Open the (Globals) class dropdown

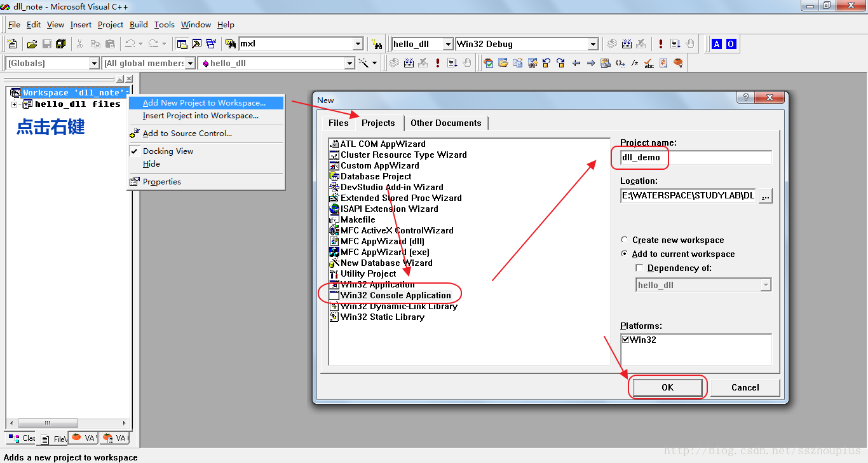coord(94,63)
